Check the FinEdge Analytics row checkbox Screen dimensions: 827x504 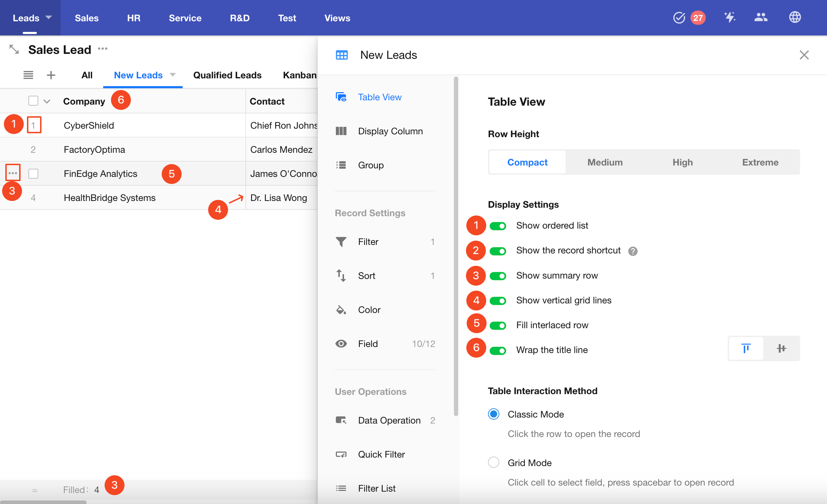click(x=33, y=174)
